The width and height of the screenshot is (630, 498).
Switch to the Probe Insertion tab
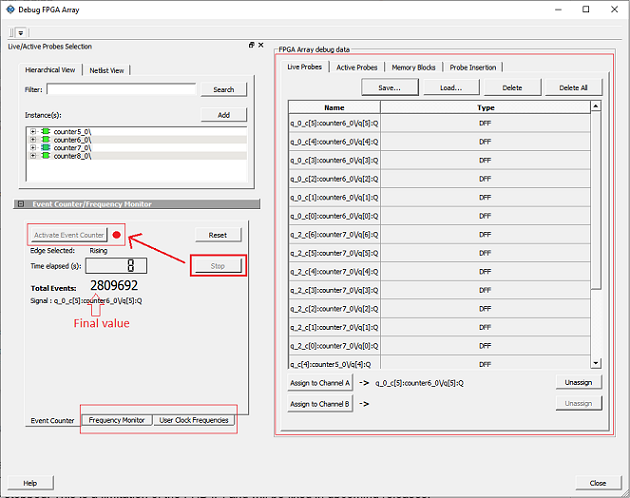pyautogui.click(x=472, y=67)
